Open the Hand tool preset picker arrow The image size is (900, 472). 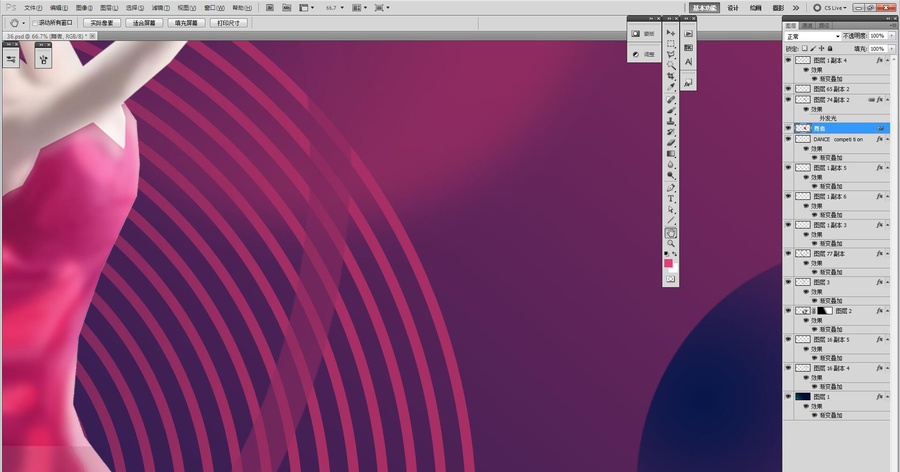coord(23,23)
